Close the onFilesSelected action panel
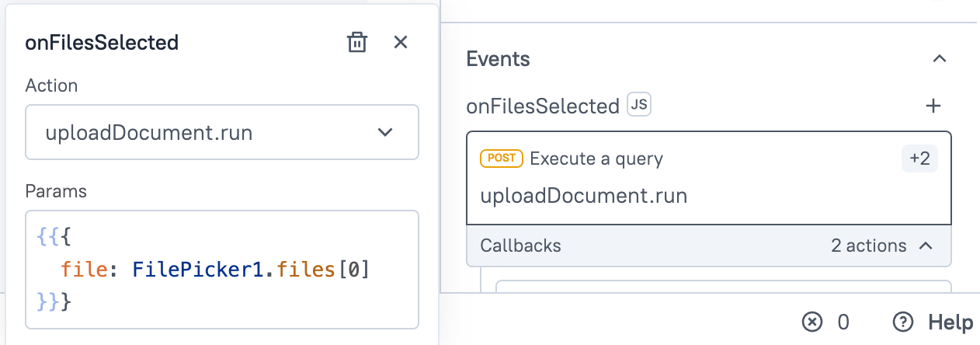The width and height of the screenshot is (980, 345). [x=401, y=42]
